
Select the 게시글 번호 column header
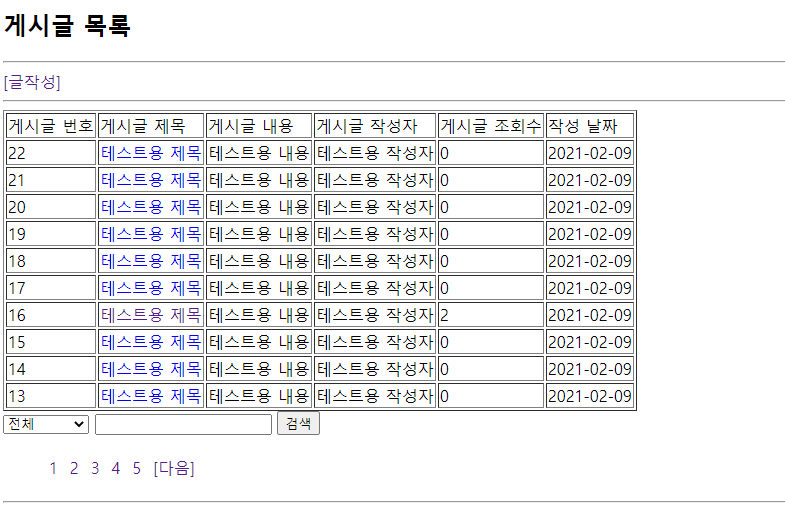pos(51,126)
